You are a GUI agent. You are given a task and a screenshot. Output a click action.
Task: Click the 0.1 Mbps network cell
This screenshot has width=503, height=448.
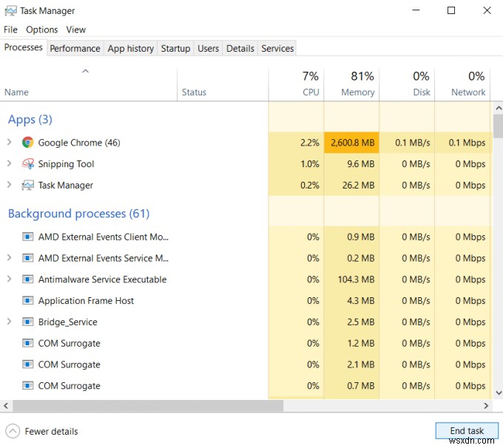pos(462,143)
